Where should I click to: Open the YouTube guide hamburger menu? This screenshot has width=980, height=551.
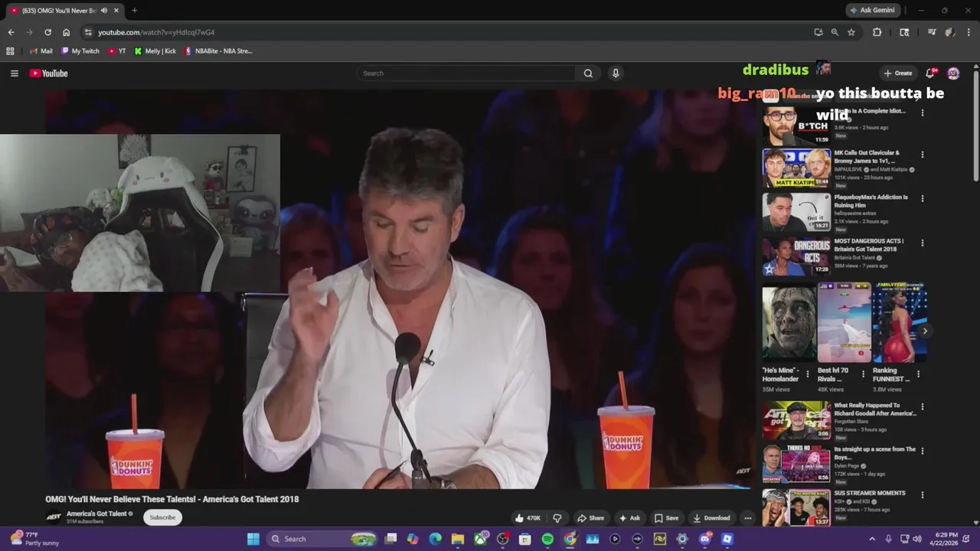pos(14,73)
